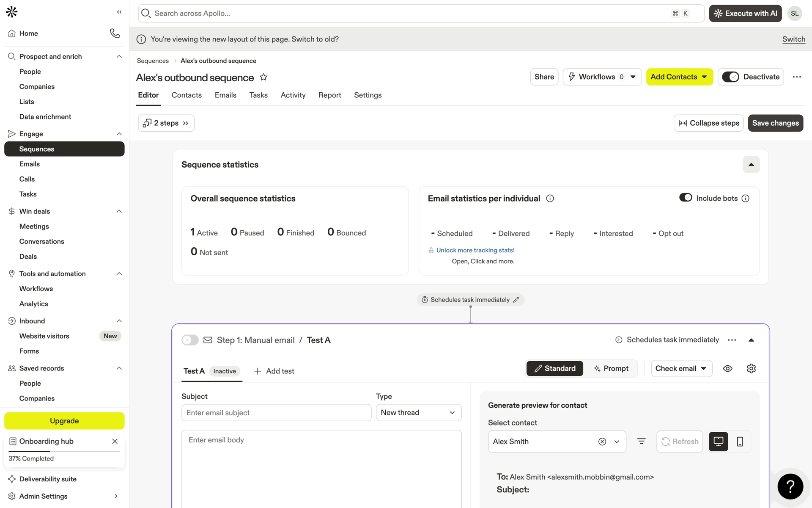Open Check email dropdown

click(x=681, y=369)
